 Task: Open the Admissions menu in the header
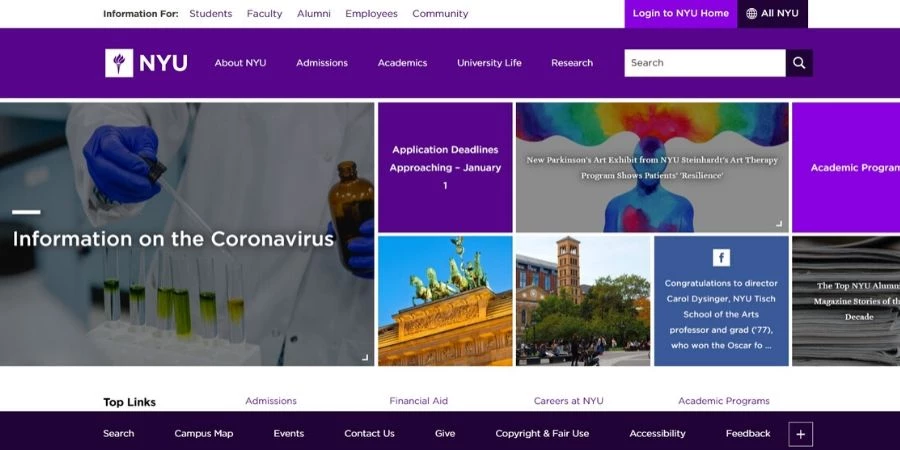pyautogui.click(x=322, y=63)
